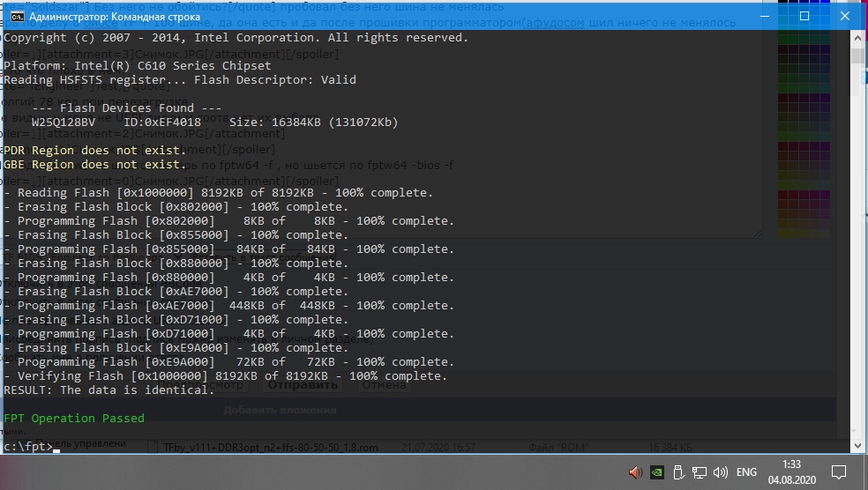Click the white volume speaker icon
Viewport: 868px width, 490px height.
click(x=720, y=472)
